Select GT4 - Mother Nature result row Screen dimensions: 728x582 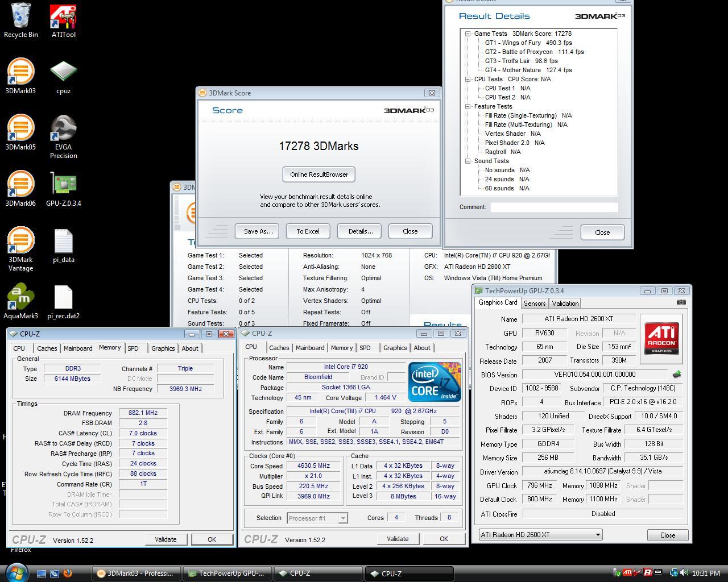[x=528, y=70]
